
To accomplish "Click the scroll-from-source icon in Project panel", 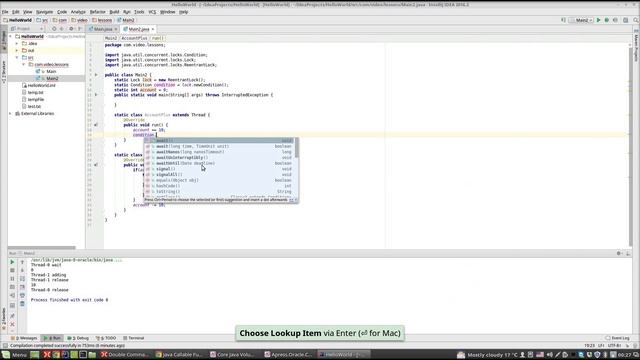I will (x=54, y=29).
